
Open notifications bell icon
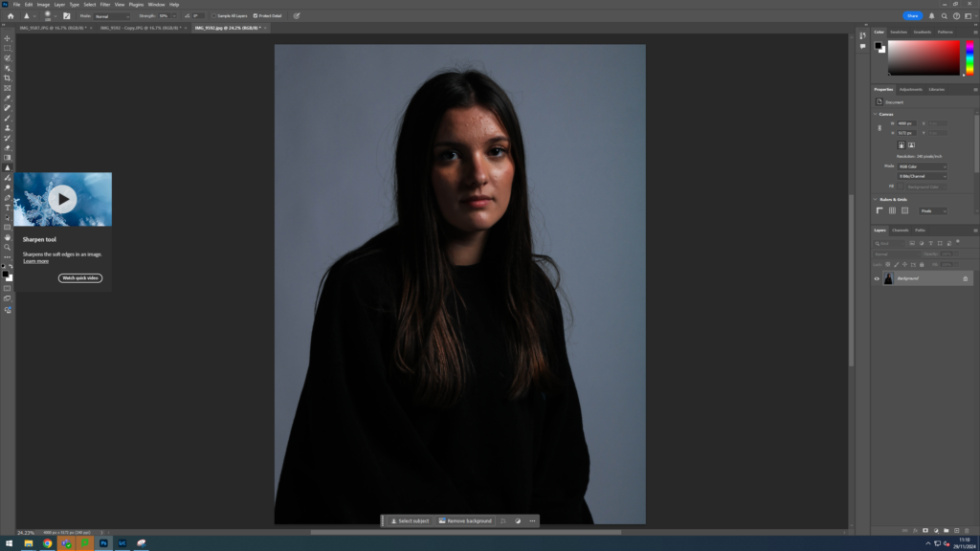[x=932, y=16]
